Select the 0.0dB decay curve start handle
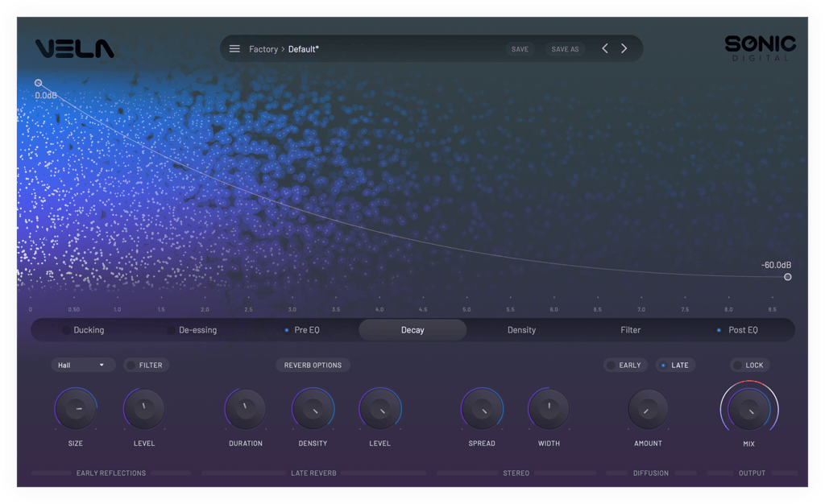The height and width of the screenshot is (504, 825). (39, 83)
